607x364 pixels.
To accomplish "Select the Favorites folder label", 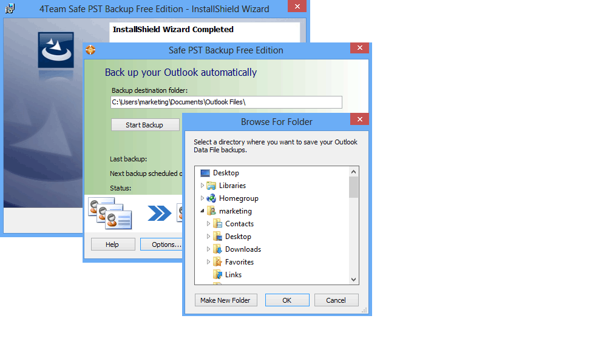I will tap(239, 262).
